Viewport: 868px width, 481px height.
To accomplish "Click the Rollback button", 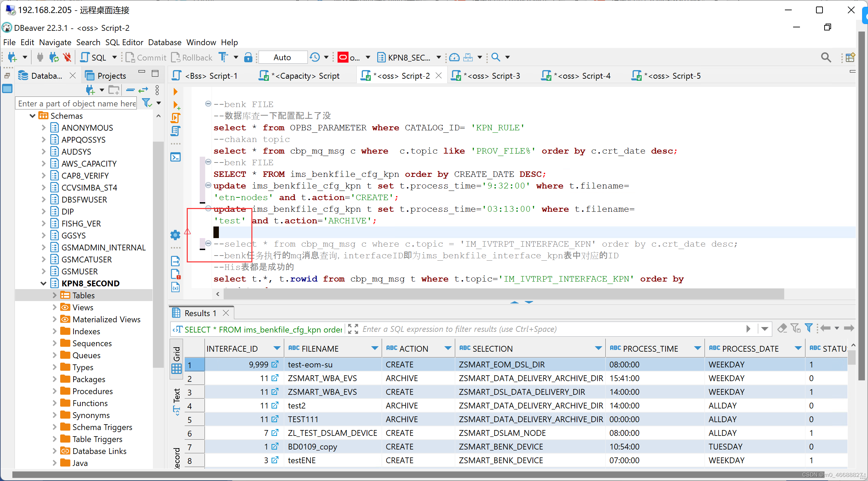I will 192,57.
